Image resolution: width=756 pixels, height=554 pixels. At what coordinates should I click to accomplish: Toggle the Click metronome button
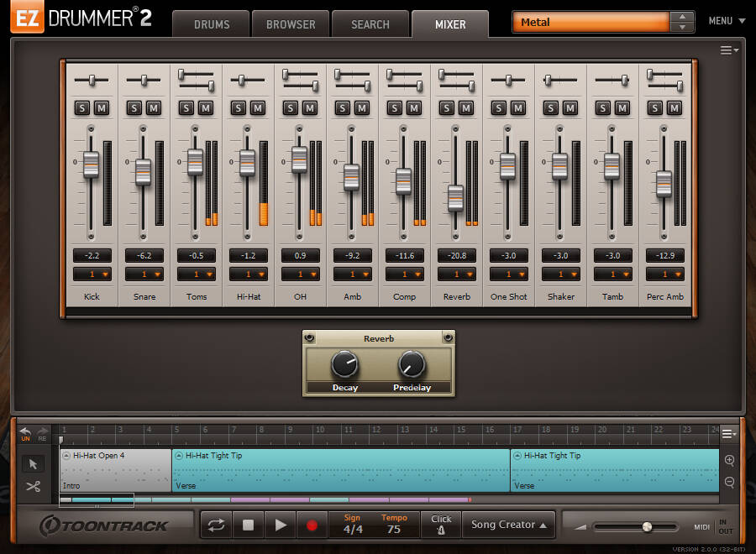point(441,525)
